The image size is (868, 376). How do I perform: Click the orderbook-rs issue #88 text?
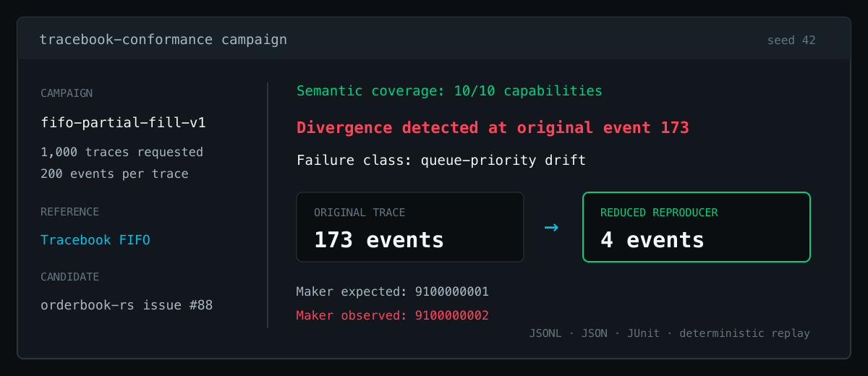[x=127, y=305]
